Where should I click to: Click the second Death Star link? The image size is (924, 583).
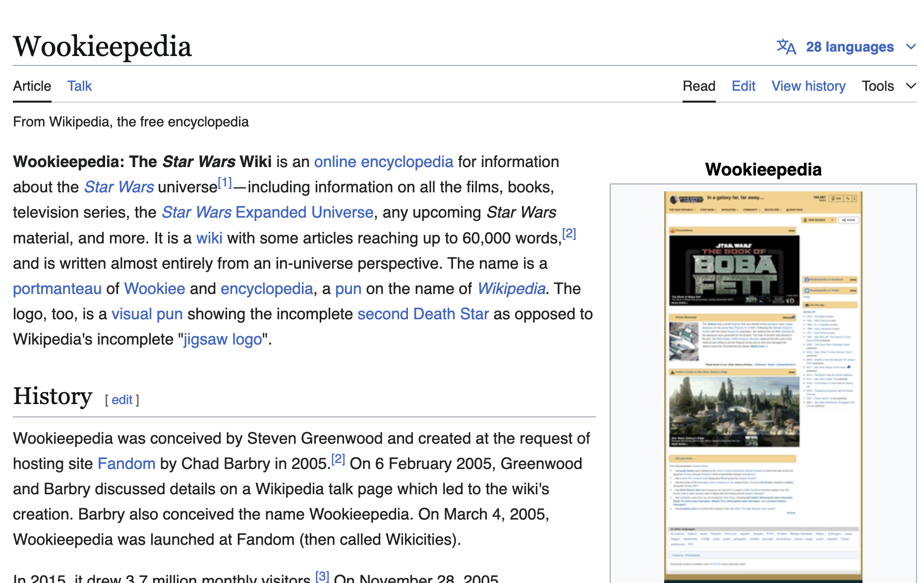tap(423, 314)
